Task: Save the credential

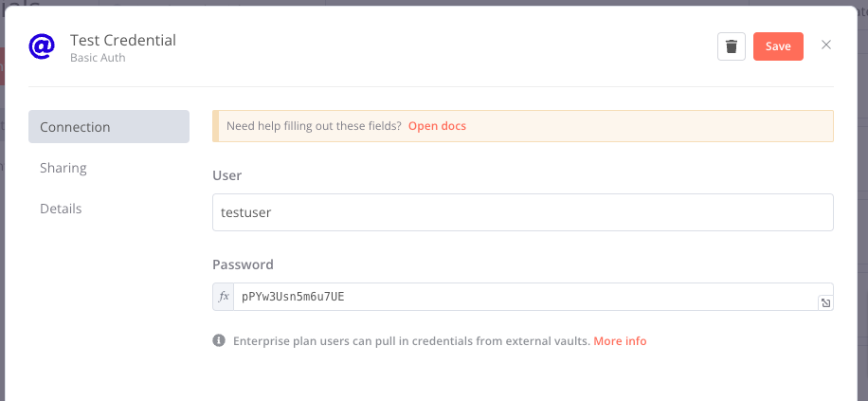Action: (778, 46)
